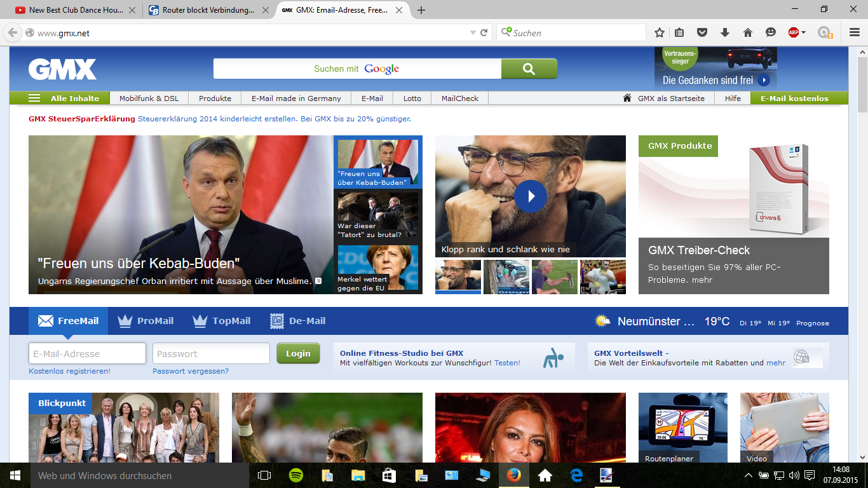Open Firefox downloads arrow icon
The height and width of the screenshot is (488, 868).
(725, 32)
